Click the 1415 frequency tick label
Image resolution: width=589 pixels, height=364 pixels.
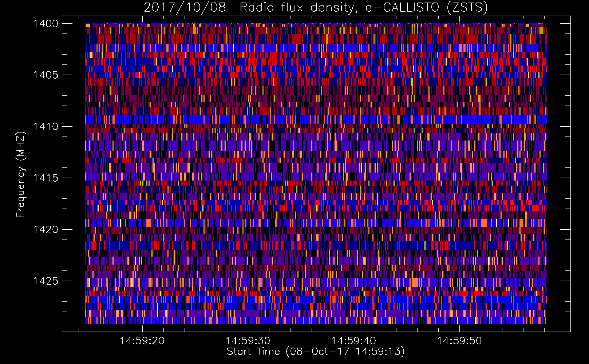pyautogui.click(x=46, y=178)
